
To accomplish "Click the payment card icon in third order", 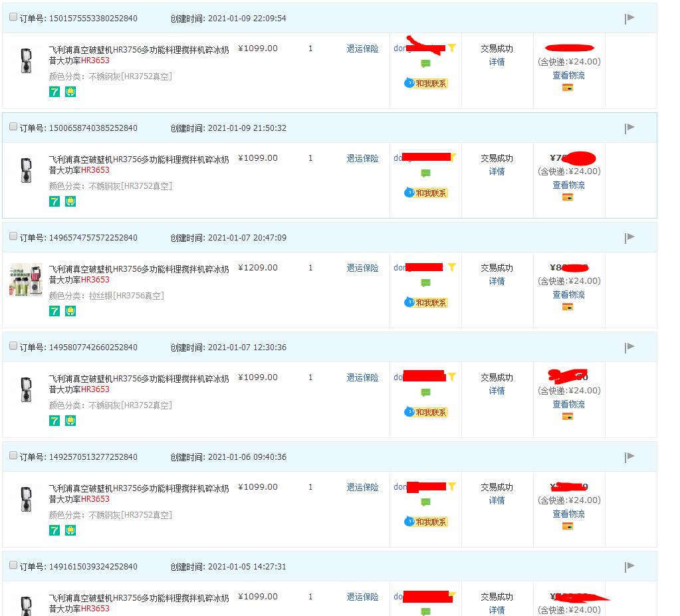I will [568, 307].
